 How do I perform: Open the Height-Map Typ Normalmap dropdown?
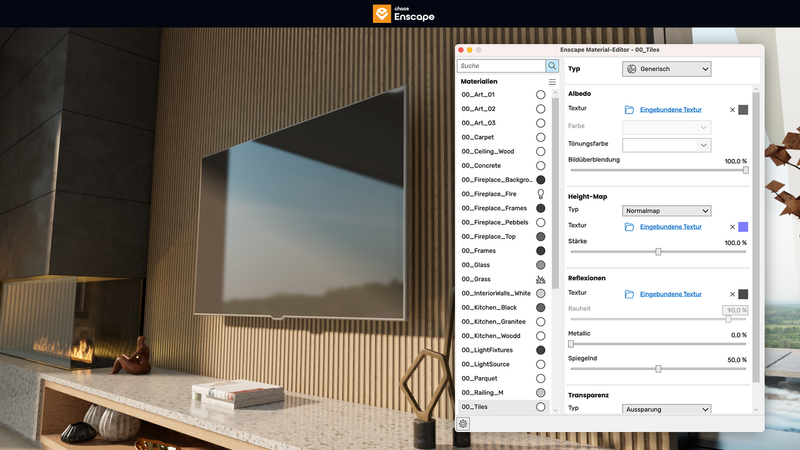666,211
